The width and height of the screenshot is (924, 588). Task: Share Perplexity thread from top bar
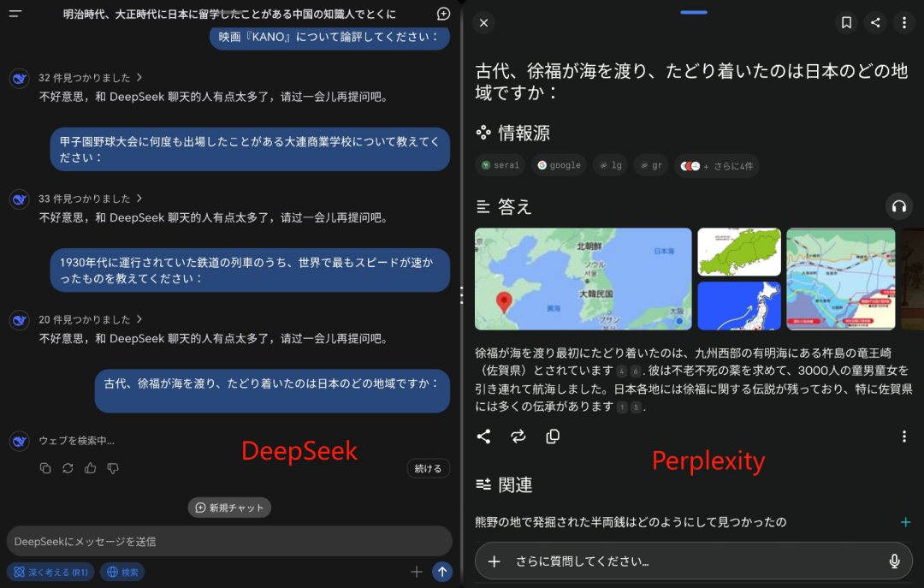coord(875,22)
